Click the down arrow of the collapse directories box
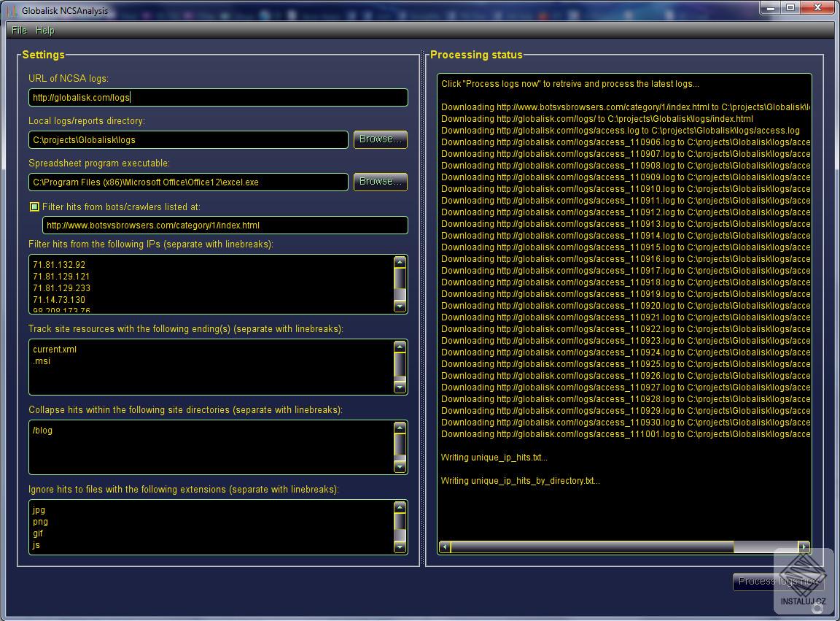The height and width of the screenshot is (621, 840). pos(400,467)
